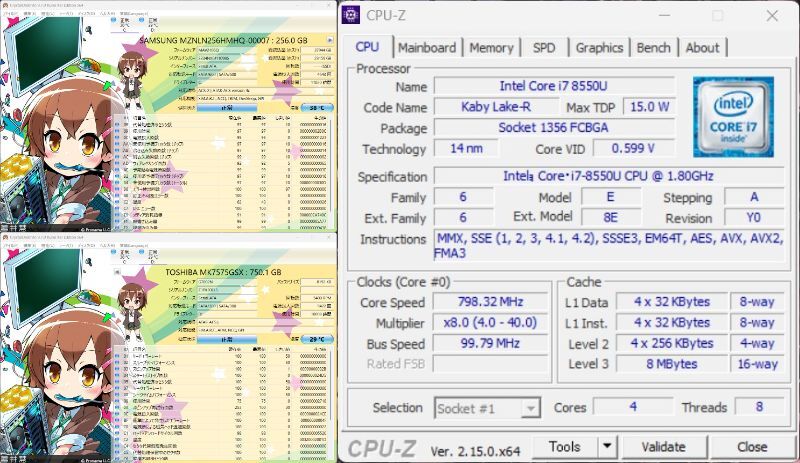Screen dimensions: 800x463
Task: Show previous disk arrow in Toshiba window
Action: coord(117,272)
